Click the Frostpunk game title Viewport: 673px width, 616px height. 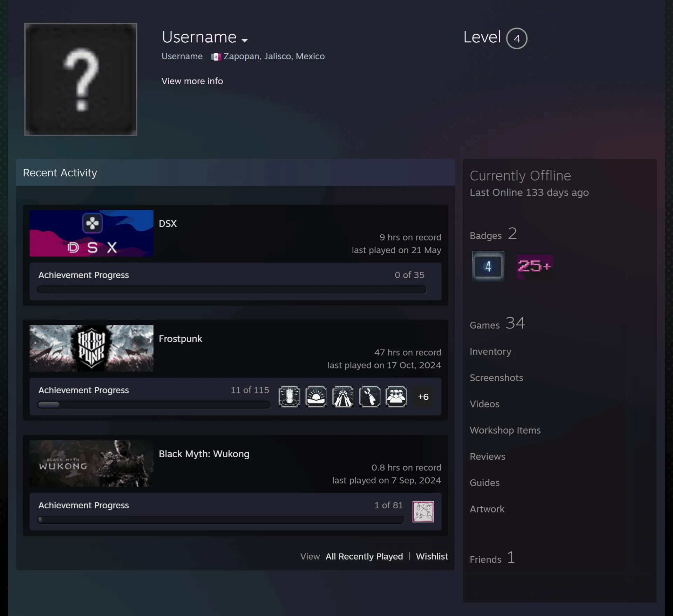pos(181,339)
